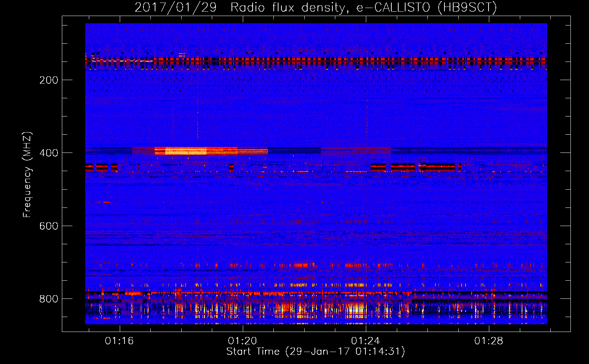Image resolution: width=589 pixels, height=364 pixels.
Task: Click the 400 frequency tick label
Action: pyautogui.click(x=49, y=153)
